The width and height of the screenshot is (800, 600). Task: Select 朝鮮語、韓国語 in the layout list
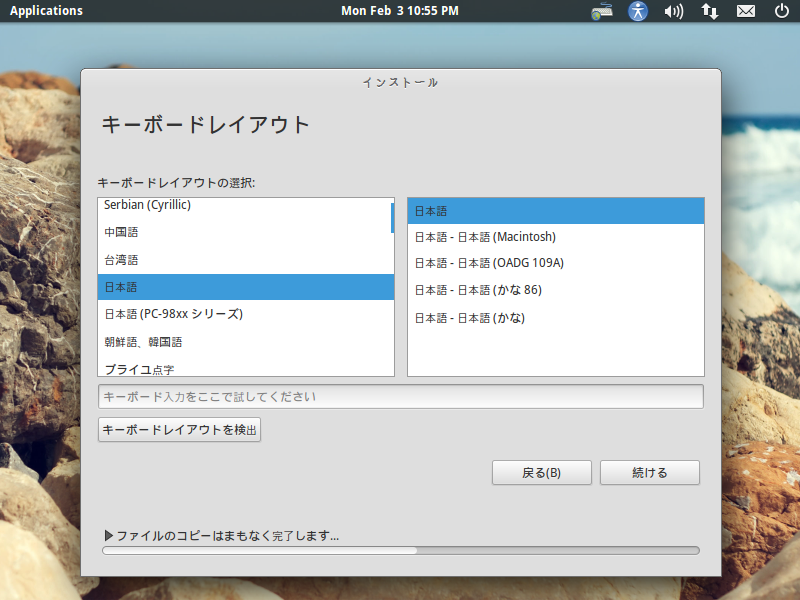pos(245,341)
